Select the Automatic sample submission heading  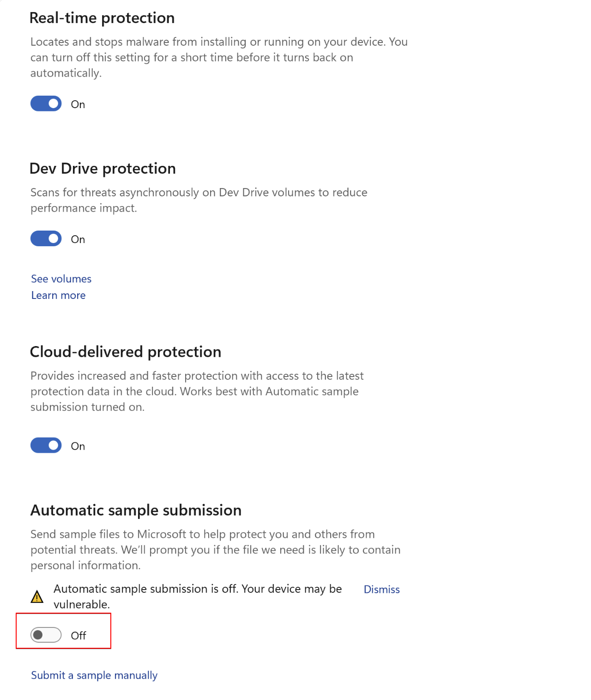[x=136, y=510]
